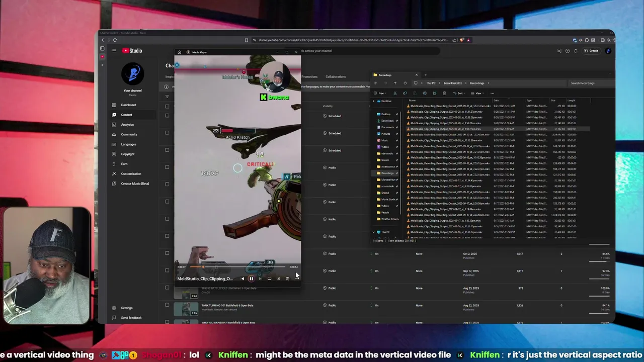This screenshot has height=362, width=644.
Task: Click Local Disk (D:) in breadcrumb path
Action: coord(453,83)
